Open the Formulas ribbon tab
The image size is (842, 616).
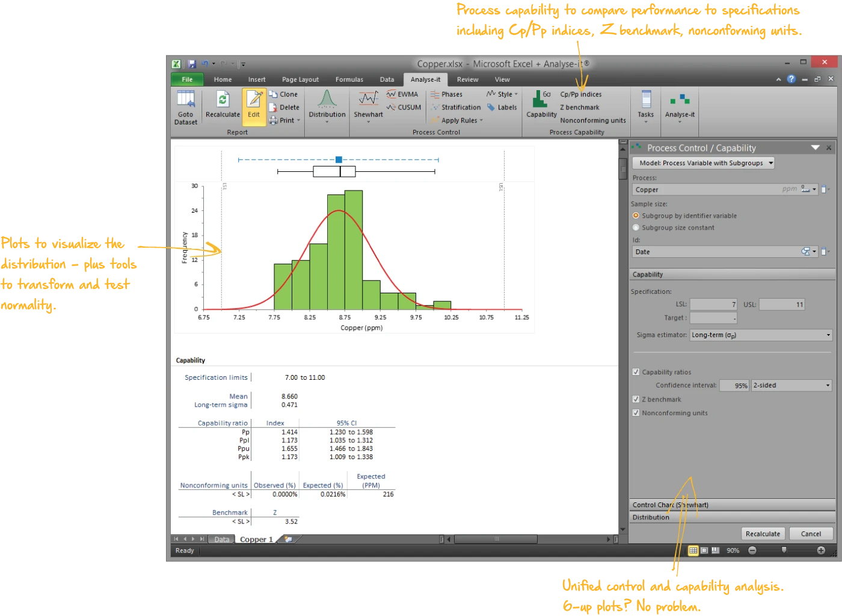click(349, 79)
